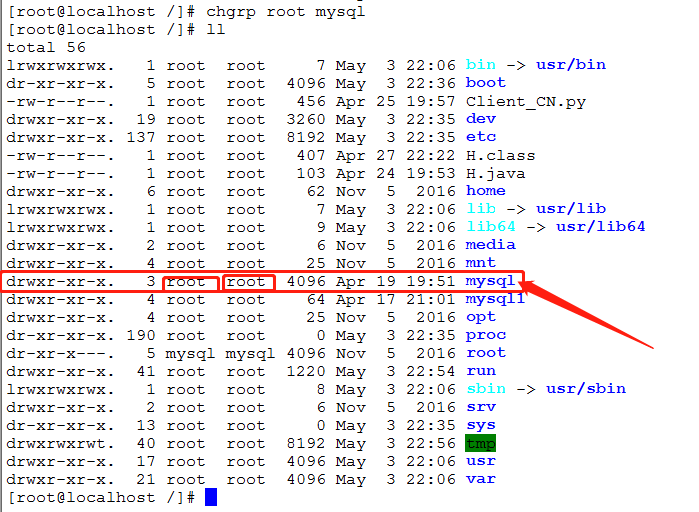Click the green-highlighted 'tmp' directory name

coord(481,443)
